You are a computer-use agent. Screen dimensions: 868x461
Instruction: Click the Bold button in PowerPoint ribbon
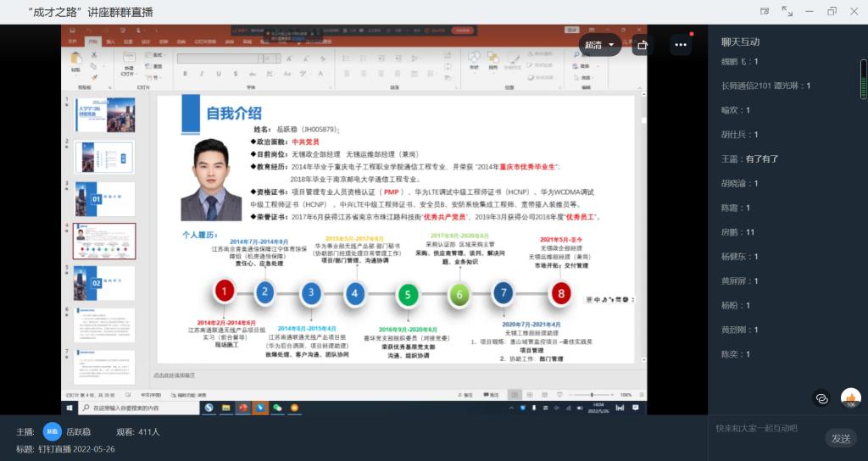[x=185, y=74]
